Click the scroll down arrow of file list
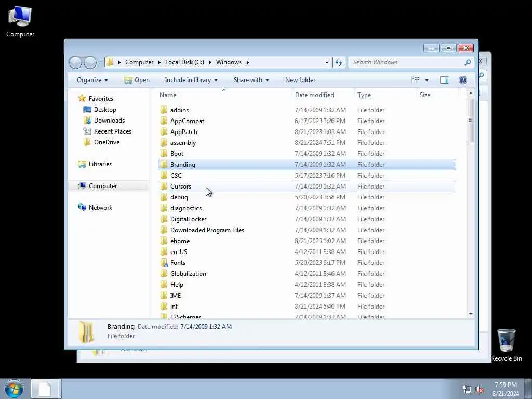 470,314
